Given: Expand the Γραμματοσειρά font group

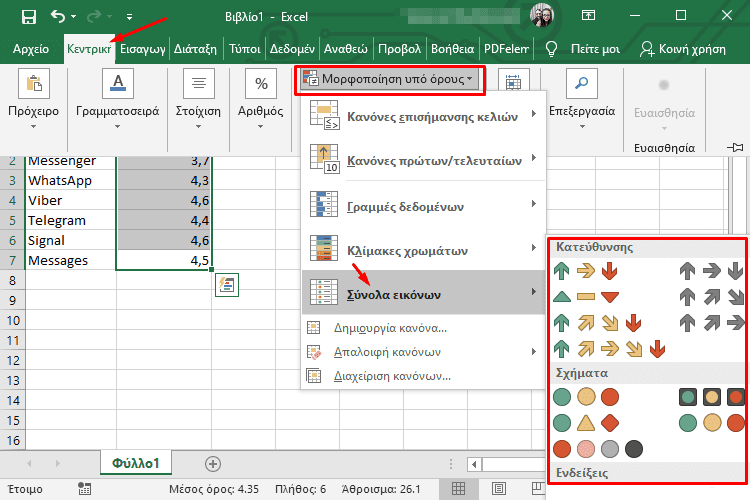Looking at the screenshot, I should [118, 100].
